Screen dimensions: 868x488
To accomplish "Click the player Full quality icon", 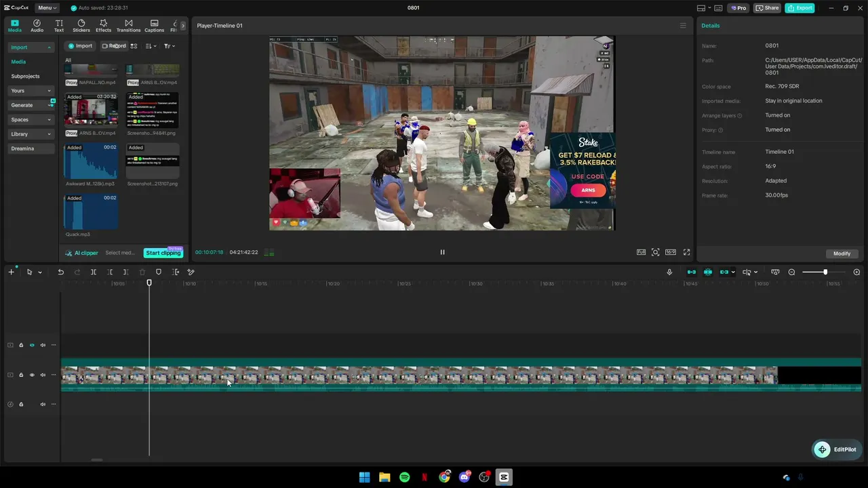I will point(641,252).
